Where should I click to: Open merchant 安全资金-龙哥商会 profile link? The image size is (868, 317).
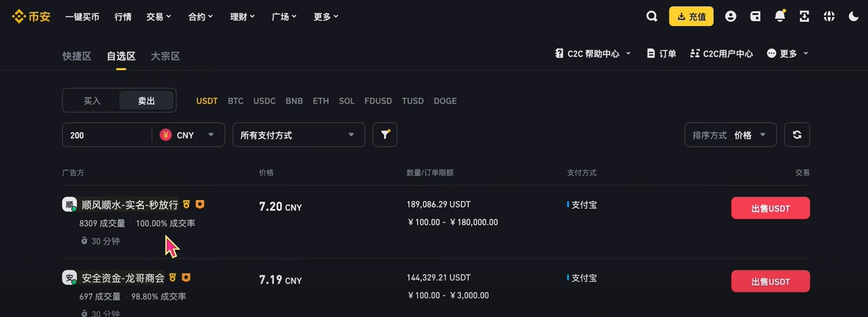click(123, 278)
